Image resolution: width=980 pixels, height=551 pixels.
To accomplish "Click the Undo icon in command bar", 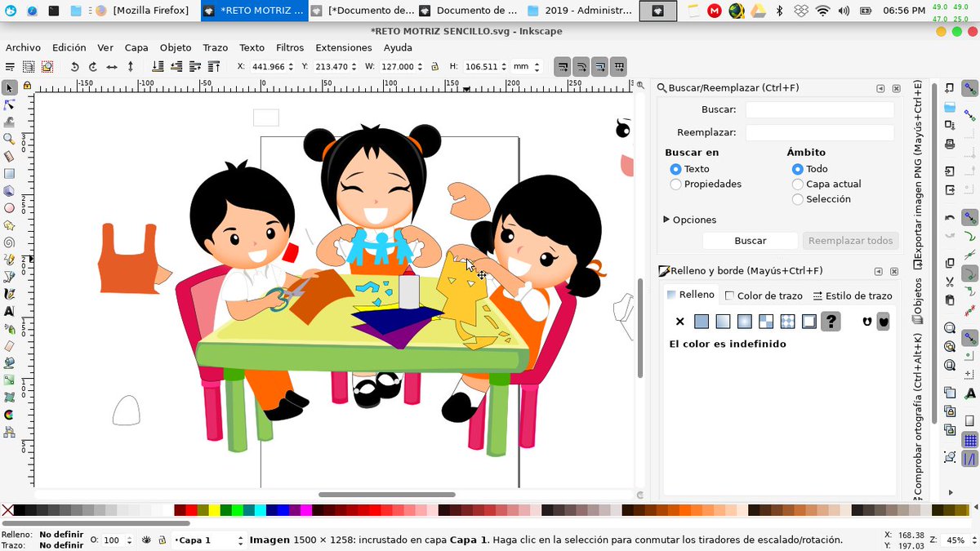I will click(x=950, y=218).
